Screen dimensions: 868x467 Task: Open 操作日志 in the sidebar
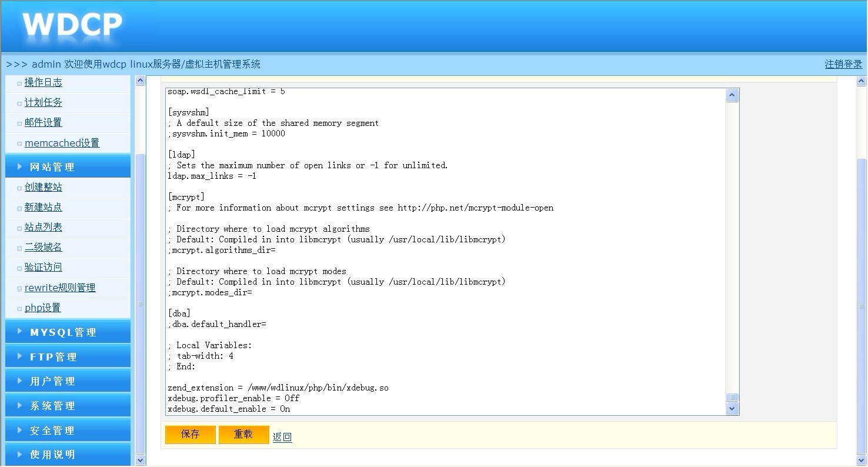tap(43, 82)
